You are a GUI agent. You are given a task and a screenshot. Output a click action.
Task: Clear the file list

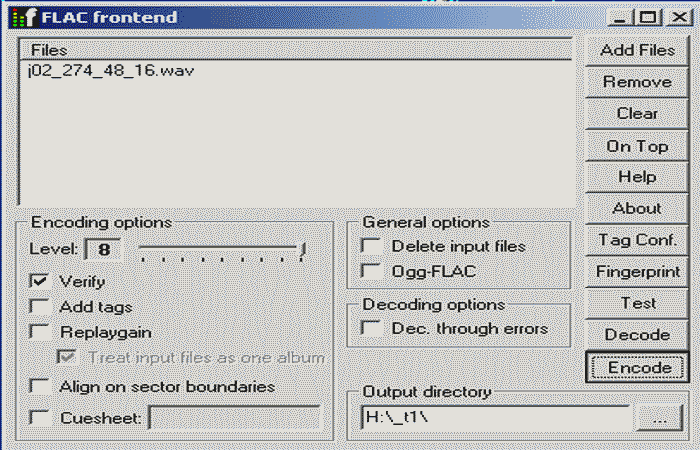coord(637,113)
